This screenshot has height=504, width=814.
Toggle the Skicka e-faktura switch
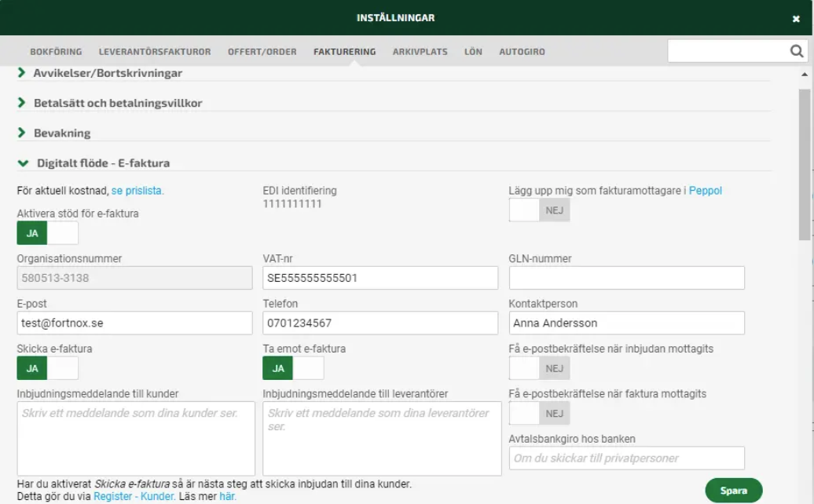(47, 367)
